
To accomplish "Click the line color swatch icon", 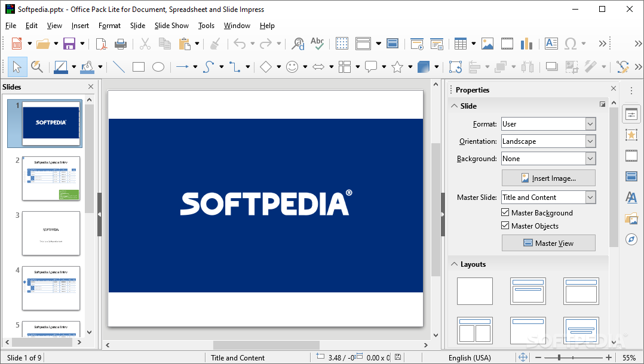I will pos(61,67).
